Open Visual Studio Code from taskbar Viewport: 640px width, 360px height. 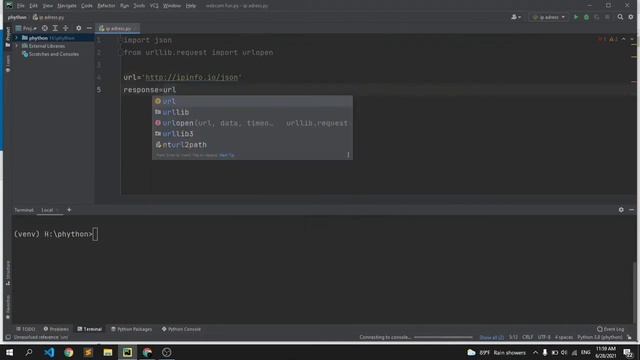coord(49,352)
